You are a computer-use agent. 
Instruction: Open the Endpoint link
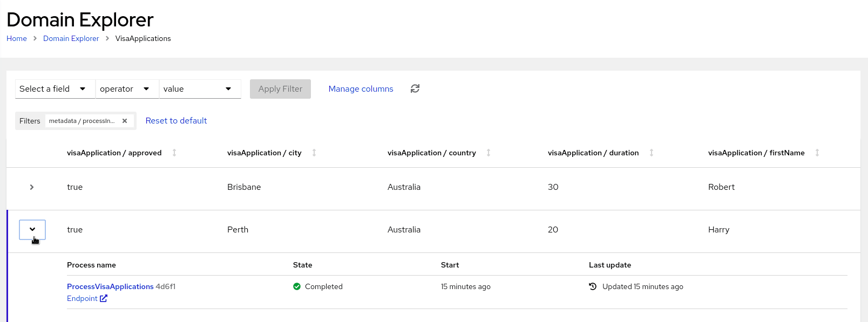click(82, 298)
